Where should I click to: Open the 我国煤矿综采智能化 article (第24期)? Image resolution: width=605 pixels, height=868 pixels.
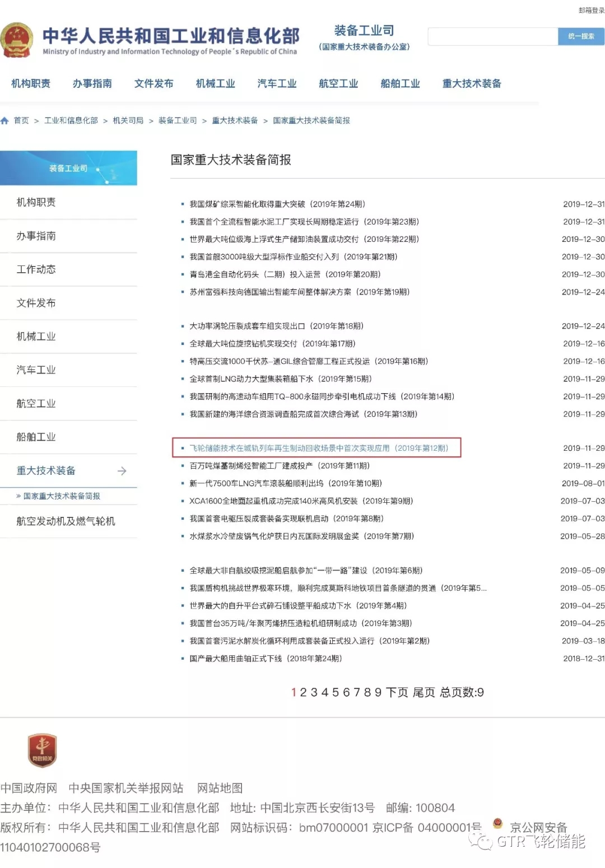[x=277, y=204]
